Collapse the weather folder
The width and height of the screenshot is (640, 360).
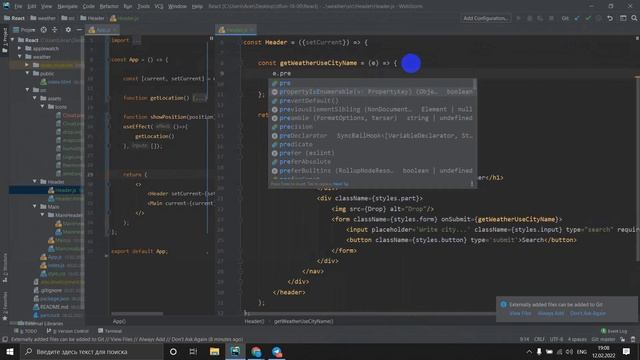click(20, 57)
